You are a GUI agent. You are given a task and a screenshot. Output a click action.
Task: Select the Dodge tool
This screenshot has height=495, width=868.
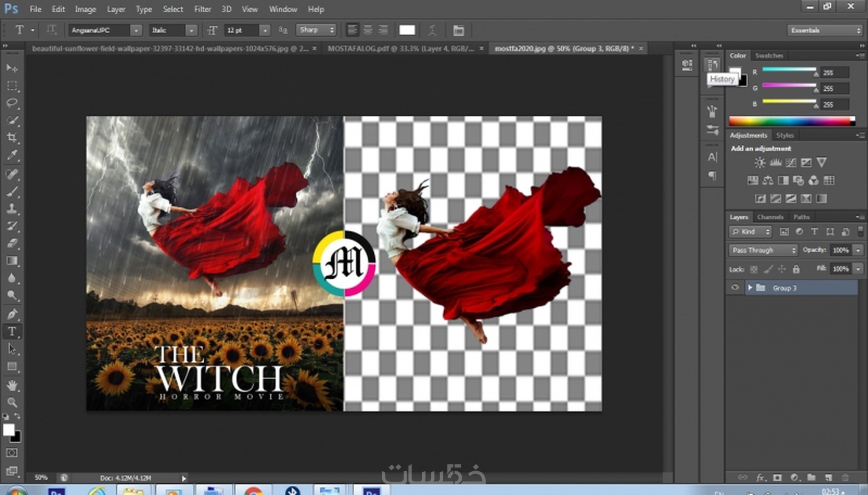click(12, 295)
